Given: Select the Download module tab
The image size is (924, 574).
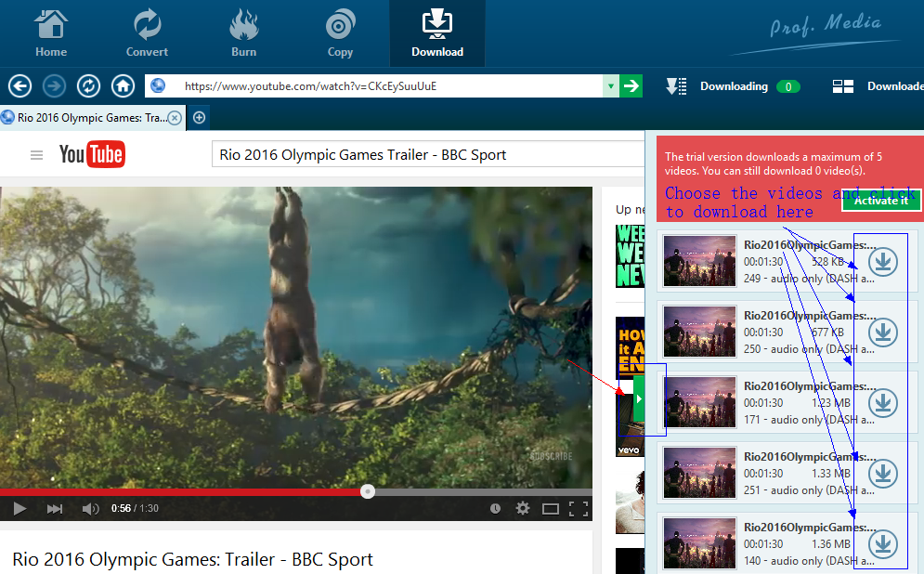Looking at the screenshot, I should [437, 33].
